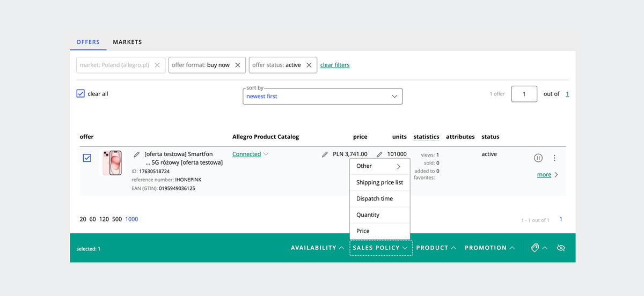This screenshot has height=296, width=644.
Task: Choose Shipping price list from menu
Action: pyautogui.click(x=379, y=182)
